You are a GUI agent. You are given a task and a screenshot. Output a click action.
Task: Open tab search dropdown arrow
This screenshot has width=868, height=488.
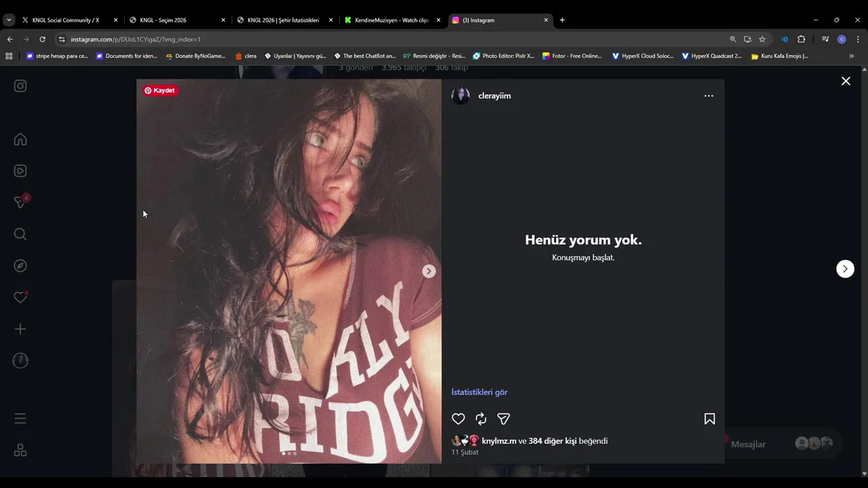9,20
